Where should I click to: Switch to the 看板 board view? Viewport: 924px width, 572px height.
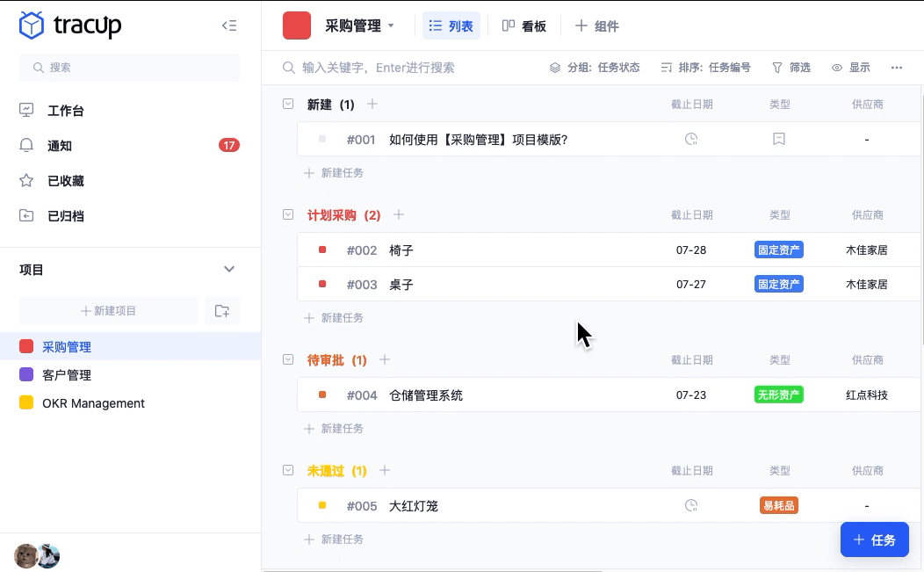coord(524,25)
